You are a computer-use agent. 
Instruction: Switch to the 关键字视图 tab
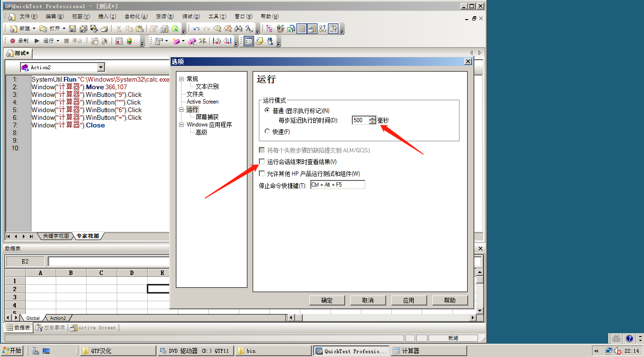click(55, 236)
